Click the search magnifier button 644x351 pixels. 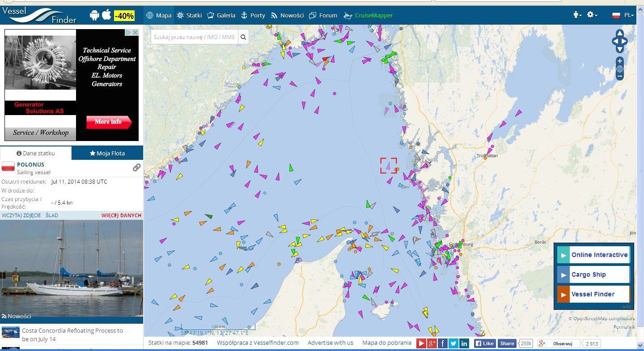pyautogui.click(x=243, y=37)
